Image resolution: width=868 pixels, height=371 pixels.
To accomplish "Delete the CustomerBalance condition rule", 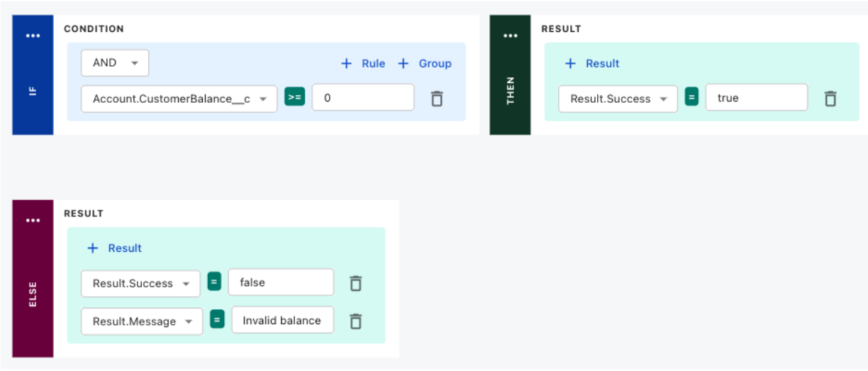I will (x=437, y=99).
